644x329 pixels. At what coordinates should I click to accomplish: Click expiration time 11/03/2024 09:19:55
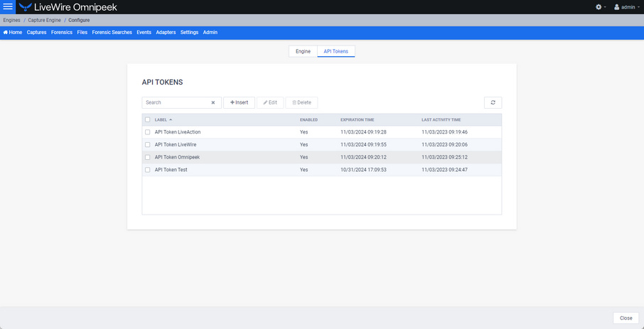click(363, 144)
